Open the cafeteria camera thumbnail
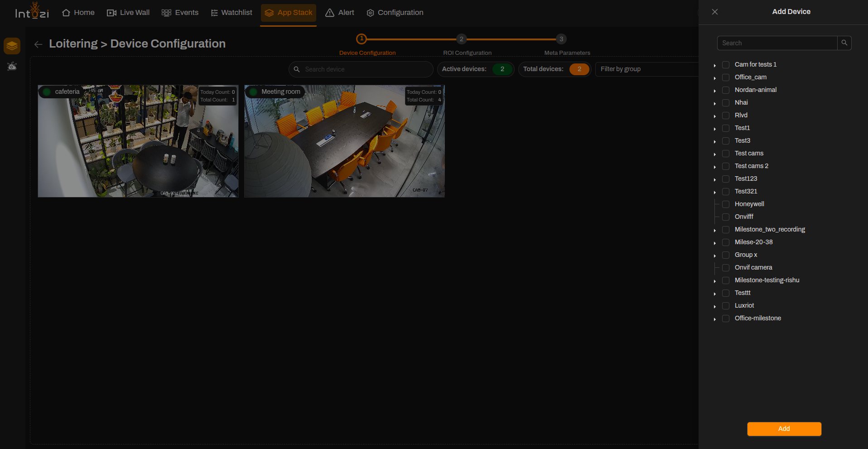The height and width of the screenshot is (449, 868). click(x=138, y=141)
